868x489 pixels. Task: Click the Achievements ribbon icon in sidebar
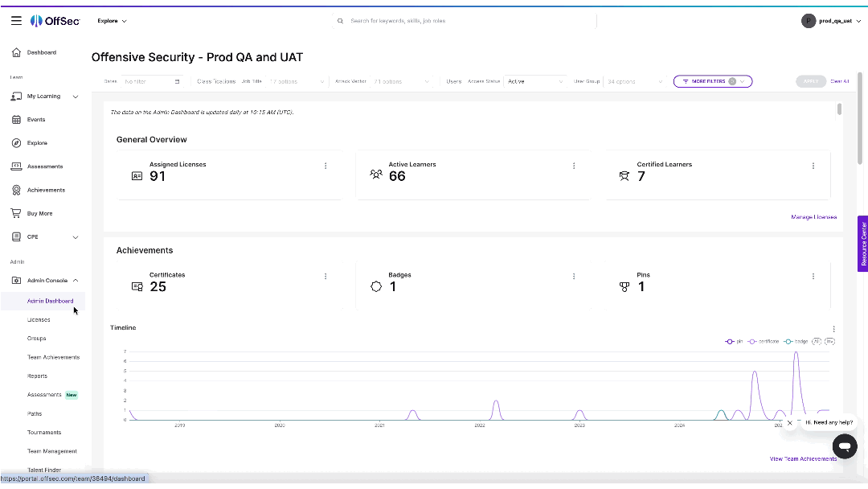(16, 190)
